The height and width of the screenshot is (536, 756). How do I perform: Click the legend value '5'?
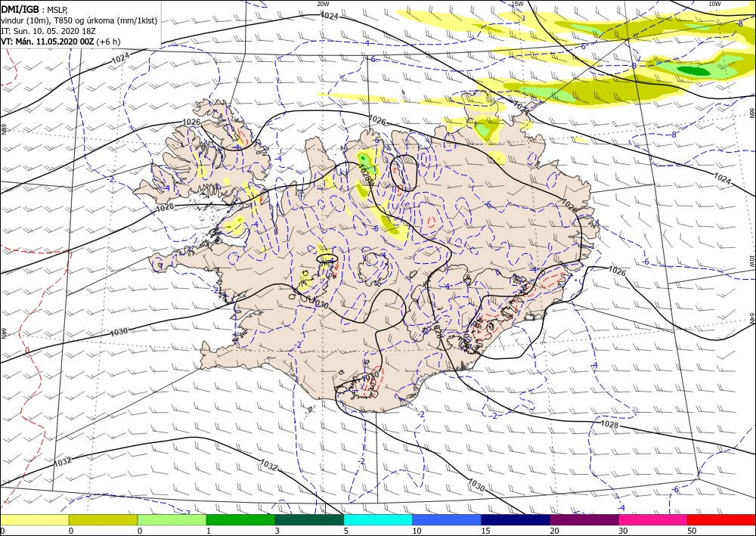pyautogui.click(x=345, y=531)
